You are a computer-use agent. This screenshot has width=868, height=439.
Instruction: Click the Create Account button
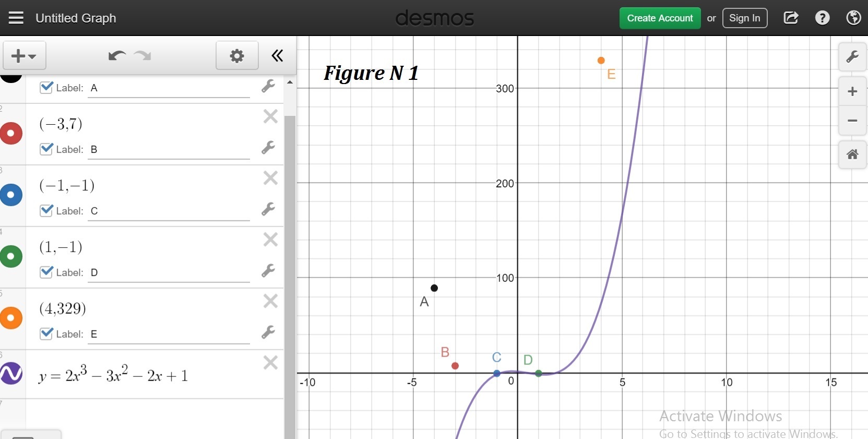click(660, 18)
